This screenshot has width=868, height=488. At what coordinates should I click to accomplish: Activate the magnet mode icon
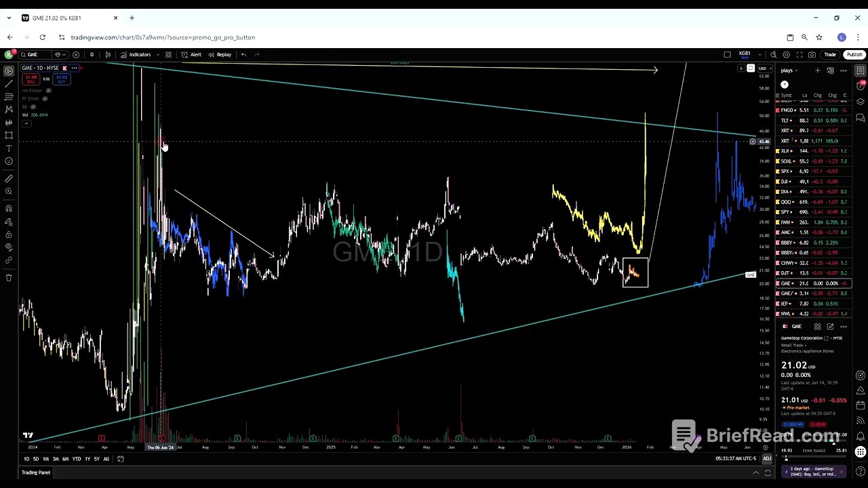(9, 208)
